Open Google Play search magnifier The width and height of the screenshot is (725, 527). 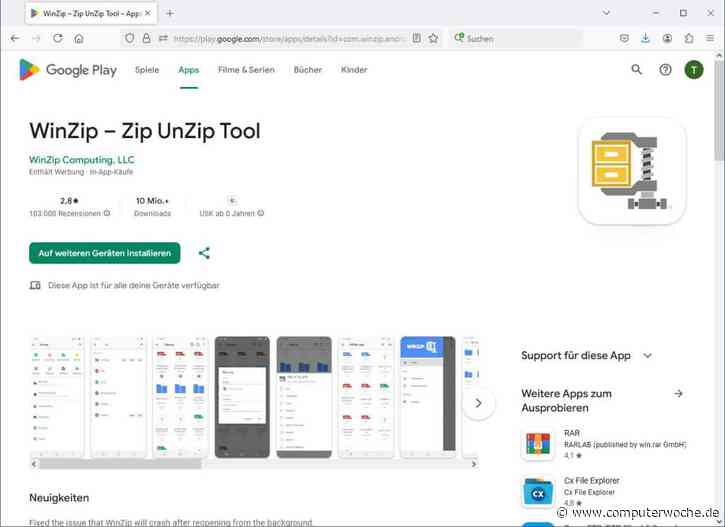(637, 70)
